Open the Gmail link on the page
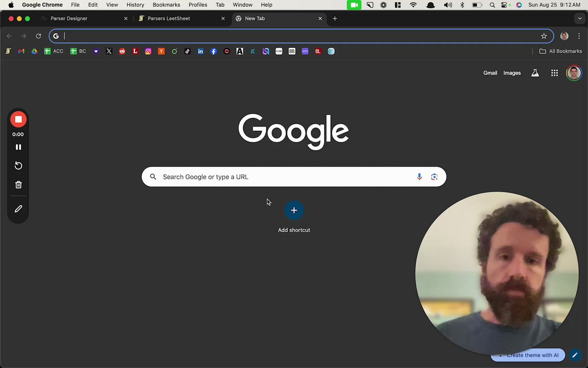 (x=490, y=73)
